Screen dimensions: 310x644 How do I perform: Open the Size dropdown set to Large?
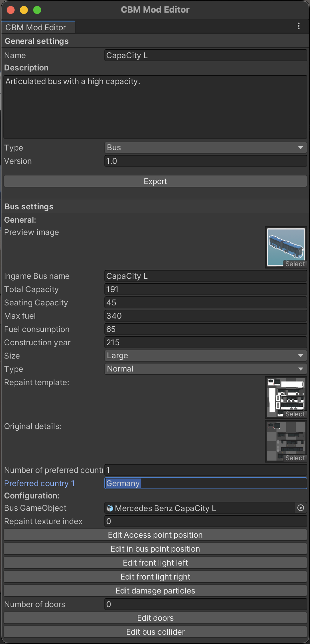coord(206,356)
